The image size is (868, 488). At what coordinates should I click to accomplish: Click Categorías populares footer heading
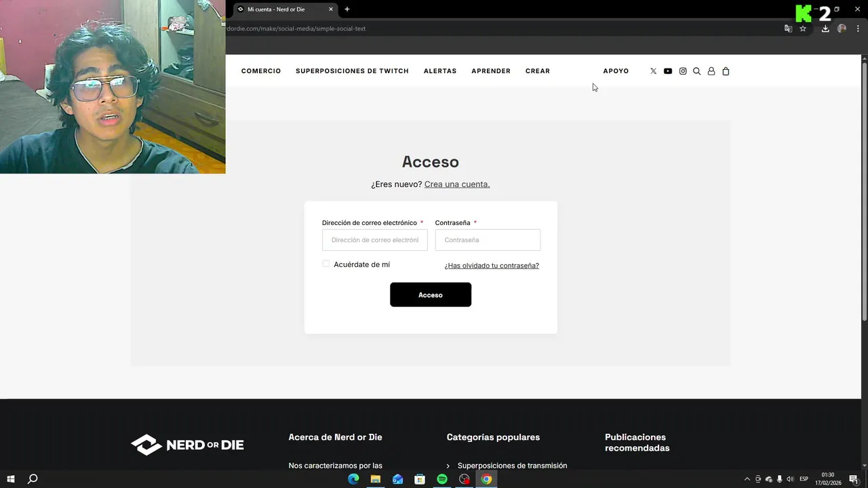(x=493, y=437)
